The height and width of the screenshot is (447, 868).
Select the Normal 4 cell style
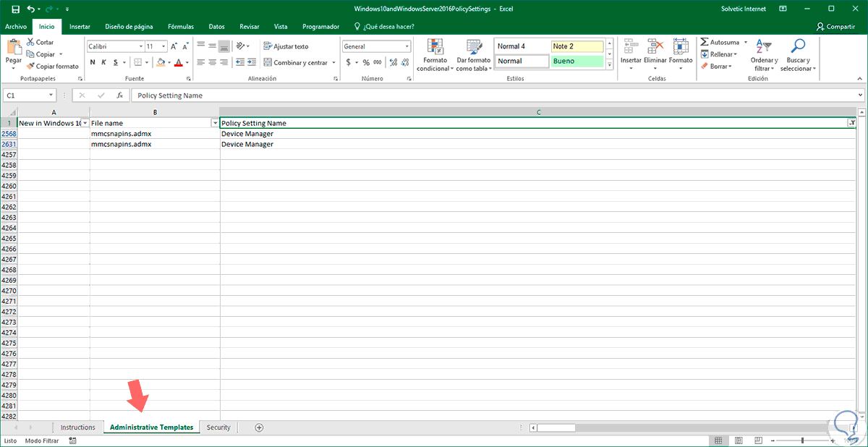coord(522,46)
